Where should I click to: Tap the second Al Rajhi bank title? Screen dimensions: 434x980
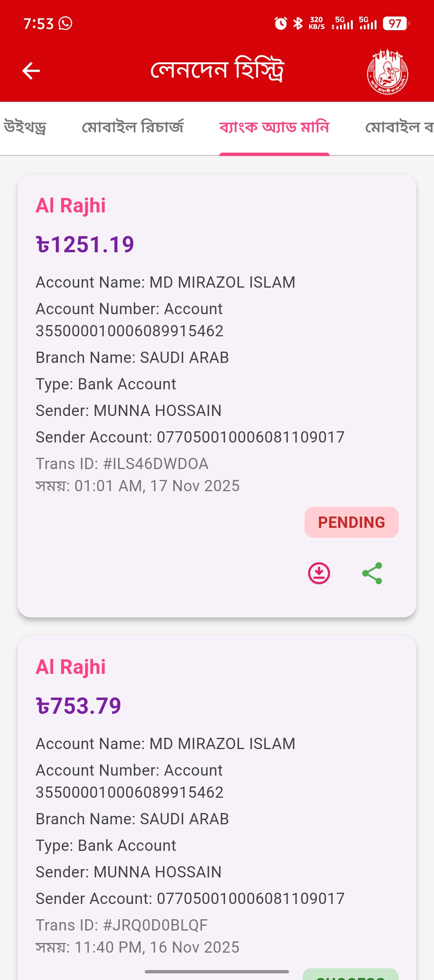[x=71, y=667]
